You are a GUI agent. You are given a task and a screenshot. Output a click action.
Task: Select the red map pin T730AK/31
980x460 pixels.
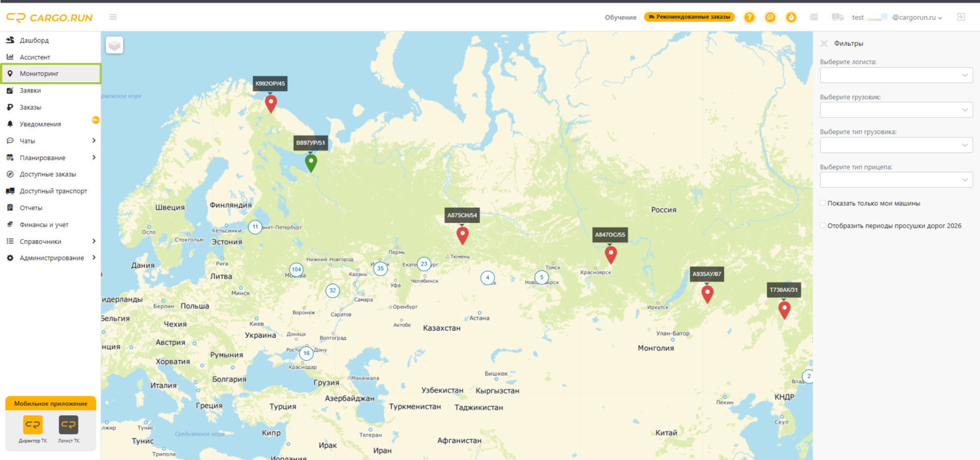coord(784,310)
